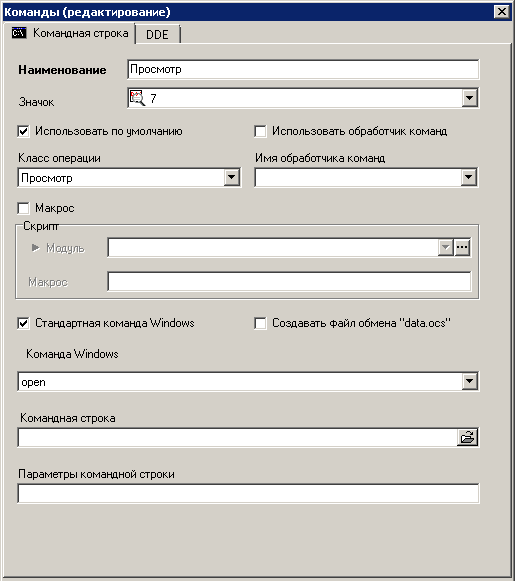The height and width of the screenshot is (581, 515).
Task: Click the magnifier icon in Значок field
Action: (x=137, y=98)
